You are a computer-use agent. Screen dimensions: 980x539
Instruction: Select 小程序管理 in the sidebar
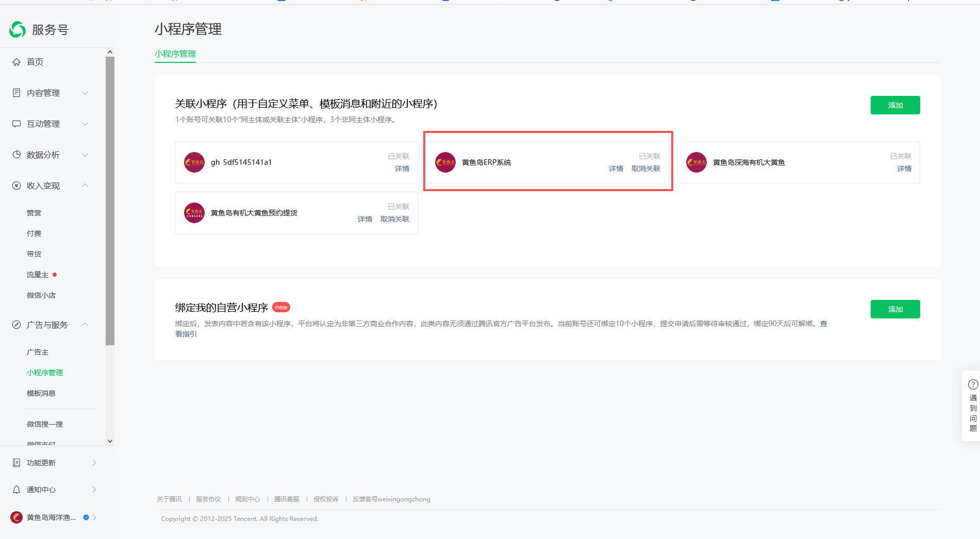point(45,373)
